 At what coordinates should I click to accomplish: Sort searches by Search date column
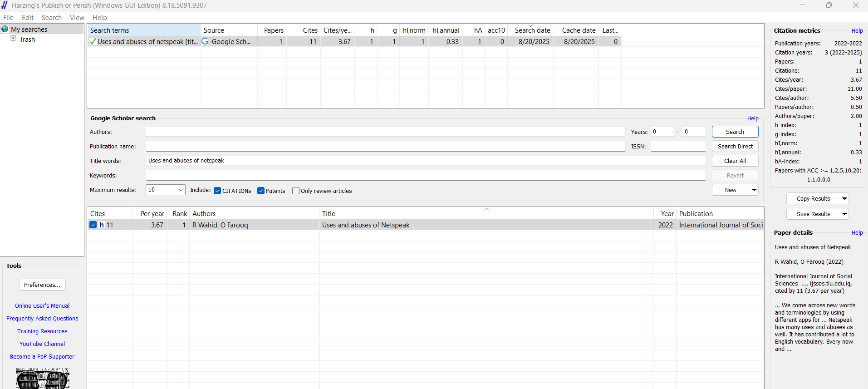click(530, 30)
